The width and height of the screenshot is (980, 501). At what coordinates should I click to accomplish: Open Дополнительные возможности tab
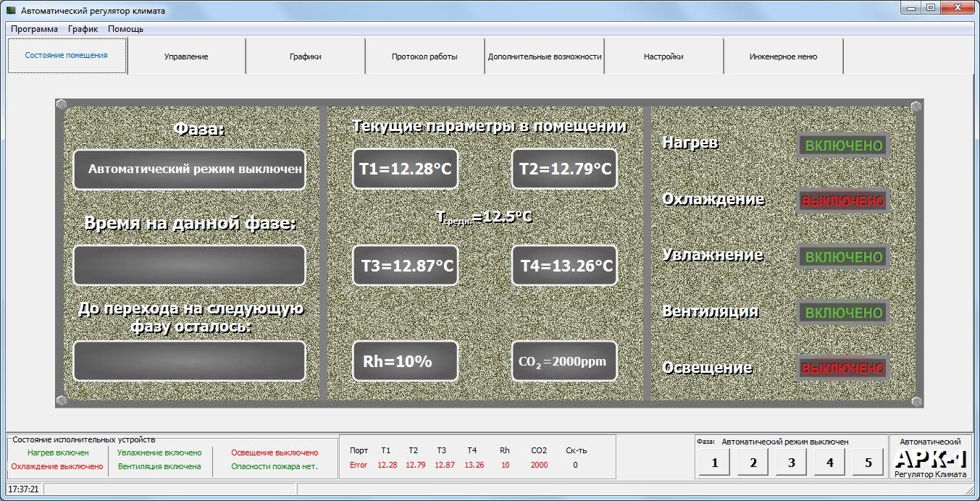[x=545, y=56]
